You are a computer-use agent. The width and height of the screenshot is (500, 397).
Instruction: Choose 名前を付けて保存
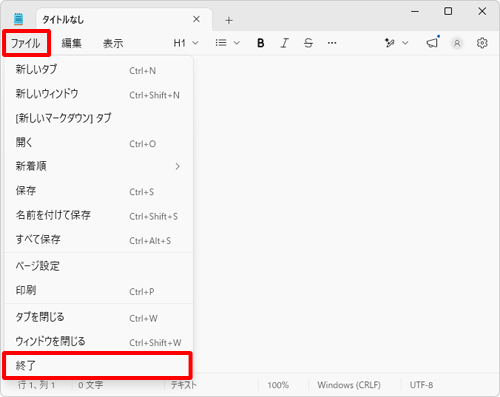coord(99,215)
